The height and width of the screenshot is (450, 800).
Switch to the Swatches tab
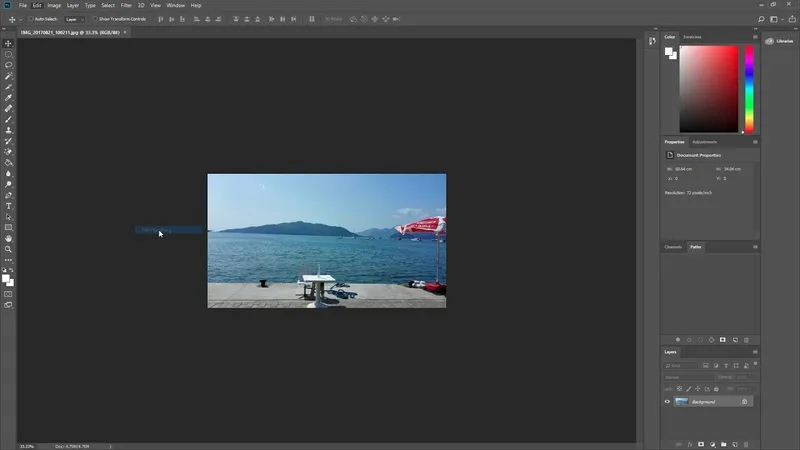[x=693, y=37]
